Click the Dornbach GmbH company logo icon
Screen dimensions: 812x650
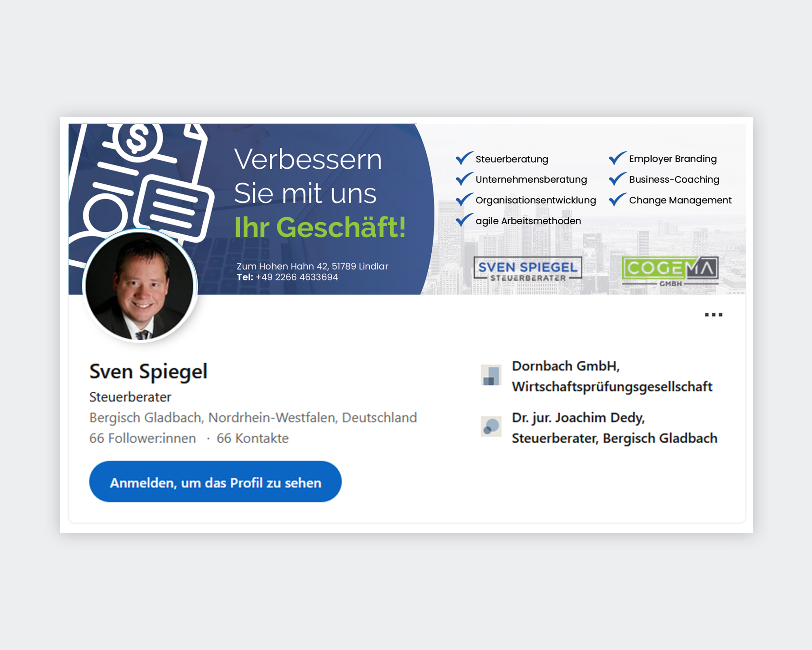pyautogui.click(x=491, y=375)
